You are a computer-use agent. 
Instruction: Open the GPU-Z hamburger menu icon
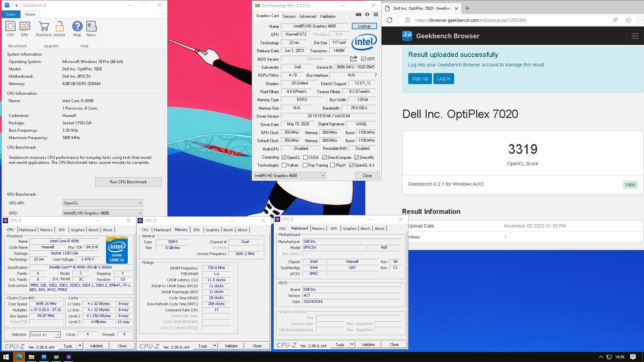click(x=376, y=14)
